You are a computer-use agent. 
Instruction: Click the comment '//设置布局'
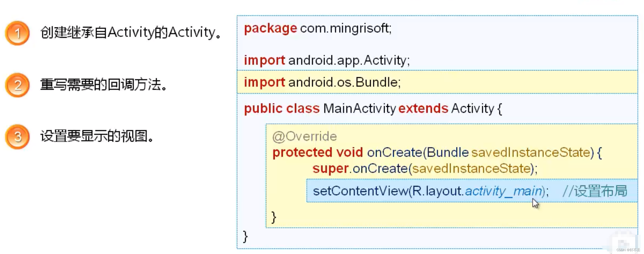[x=595, y=191]
